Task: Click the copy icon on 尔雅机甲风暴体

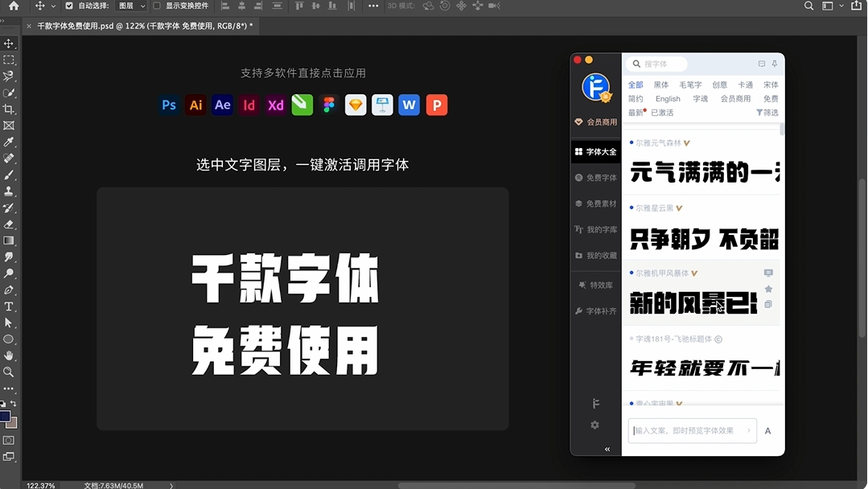Action: pyautogui.click(x=768, y=304)
